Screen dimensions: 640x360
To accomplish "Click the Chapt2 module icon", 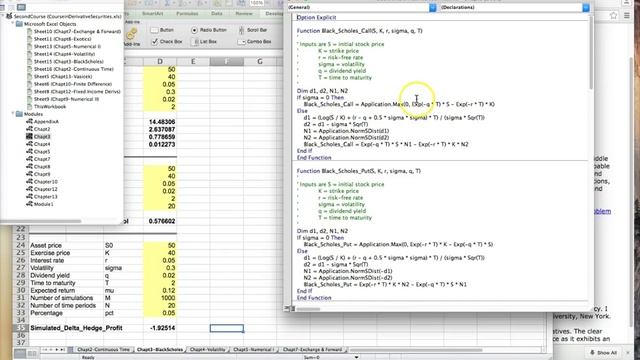I will click(29, 129).
